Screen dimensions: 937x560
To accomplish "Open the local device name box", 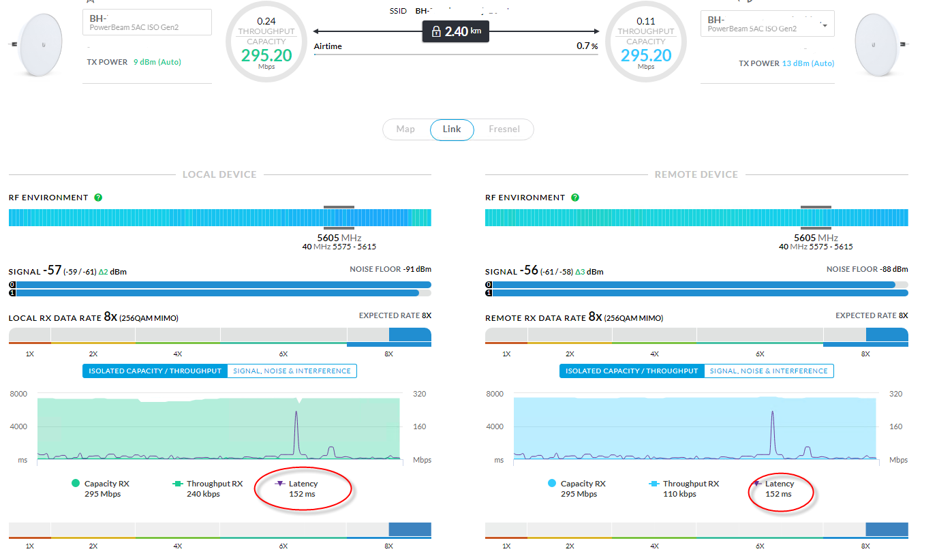I will pyautogui.click(x=147, y=22).
